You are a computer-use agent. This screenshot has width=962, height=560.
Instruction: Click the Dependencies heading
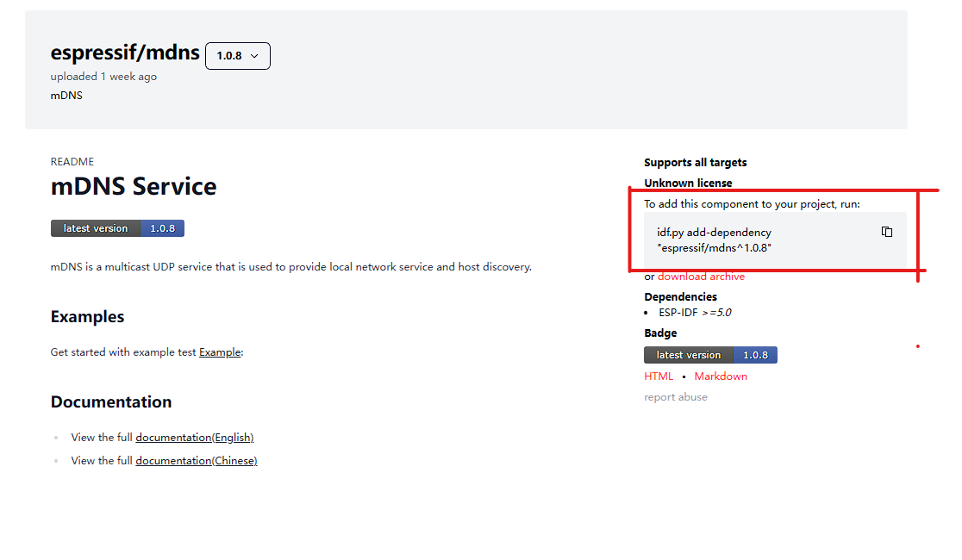tap(680, 297)
